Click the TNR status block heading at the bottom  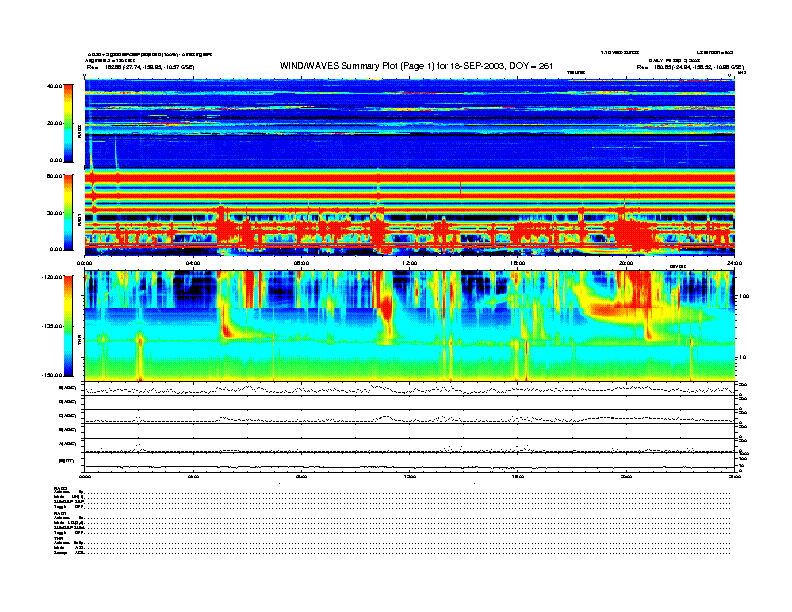pos(58,538)
